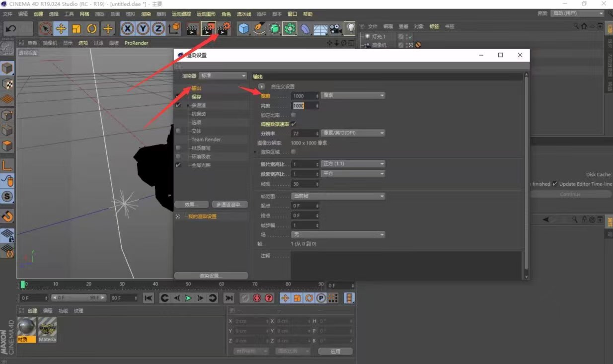Click the timeline frame ruler at 50
613x364 pixels.
(188, 285)
